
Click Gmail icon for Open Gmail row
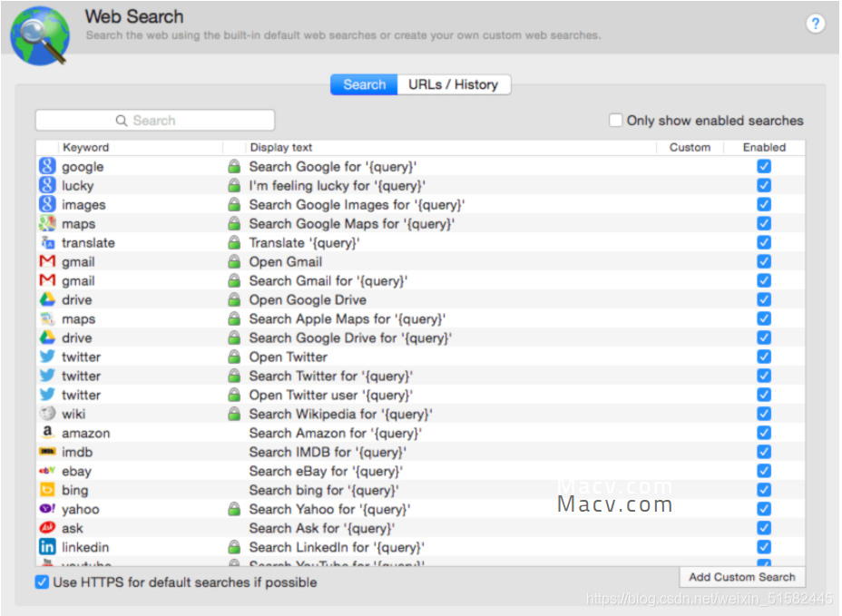pos(47,261)
